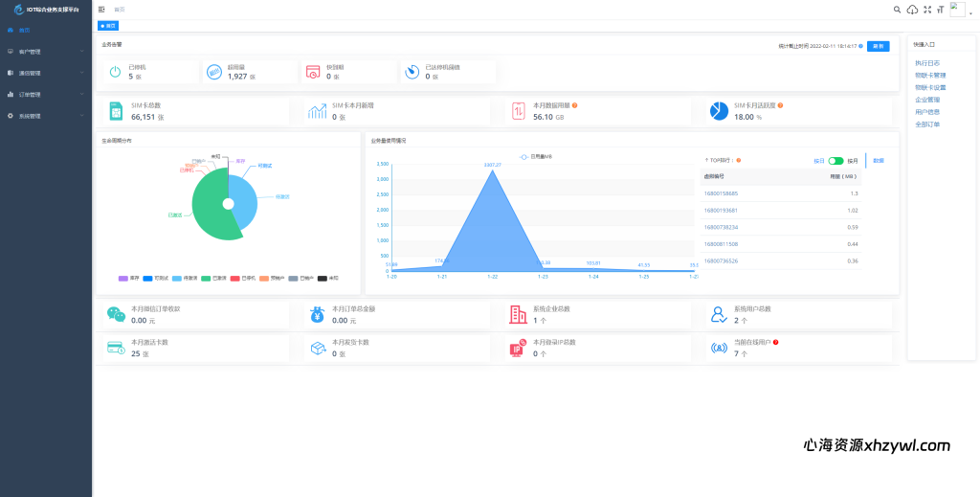Screen dimensions: 980x497
Task: Click the blue 刷新 button
Action: pos(878,46)
